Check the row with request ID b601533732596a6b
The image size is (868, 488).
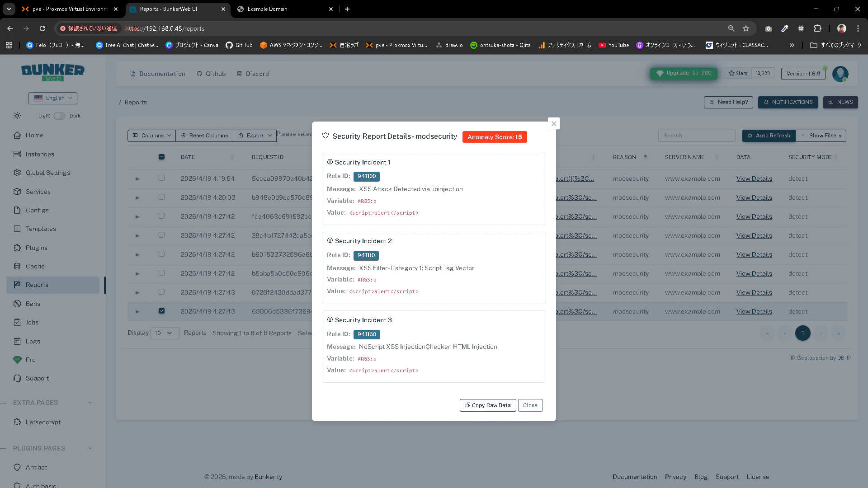[161, 254]
